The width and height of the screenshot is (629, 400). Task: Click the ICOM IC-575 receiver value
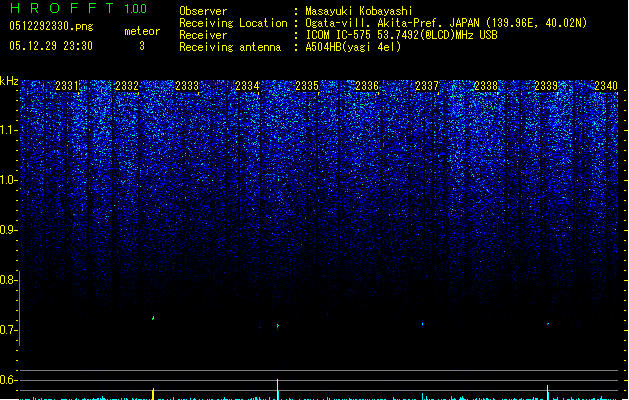pos(401,35)
